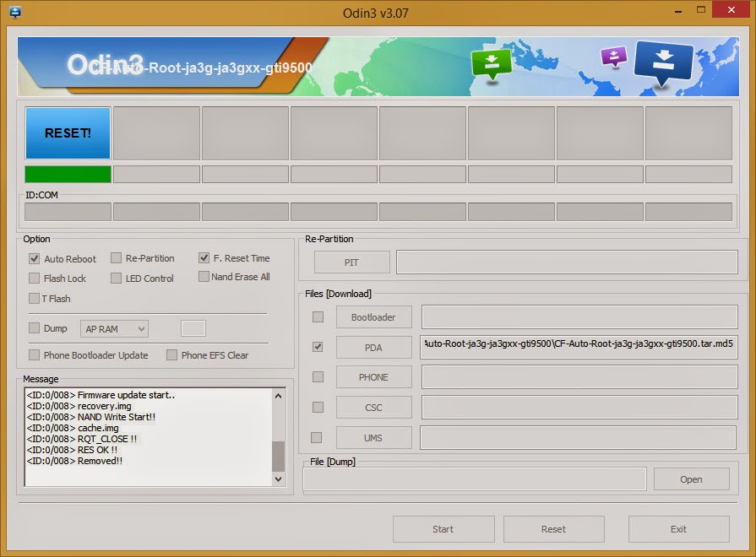Uncheck the PDA file checkbox

[x=318, y=347]
